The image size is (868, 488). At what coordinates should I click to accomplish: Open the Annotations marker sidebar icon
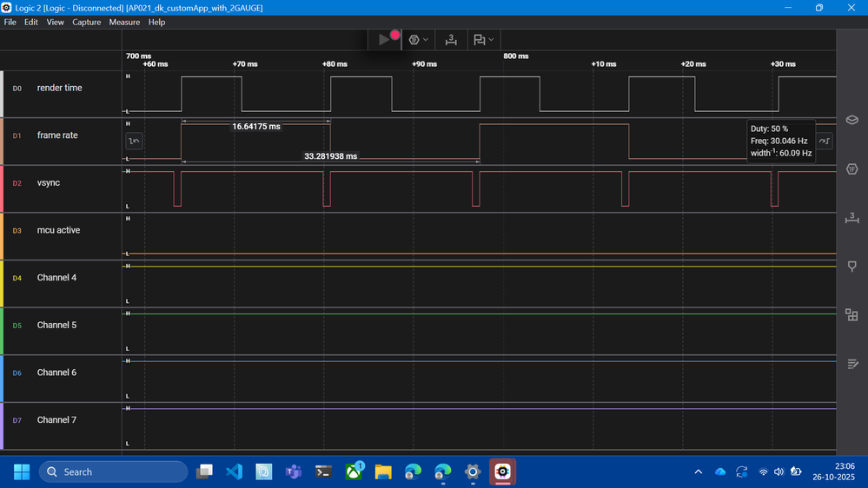tap(852, 266)
